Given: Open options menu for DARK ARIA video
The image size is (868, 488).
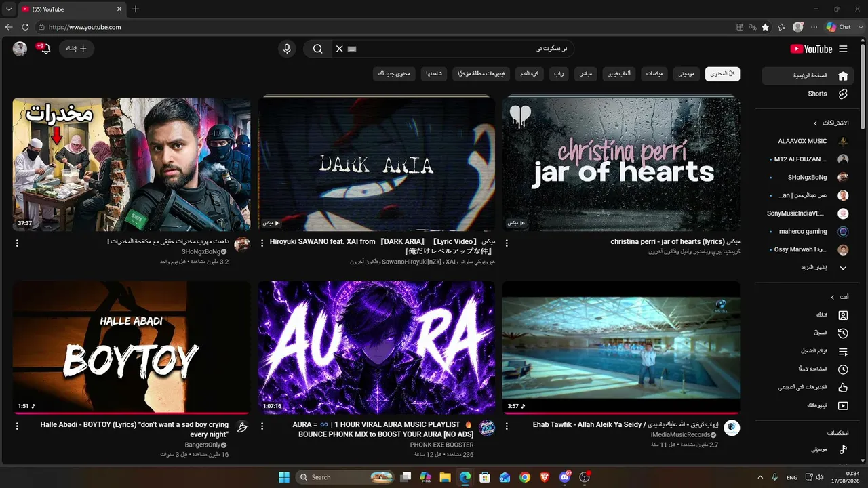Looking at the screenshot, I should (x=262, y=243).
